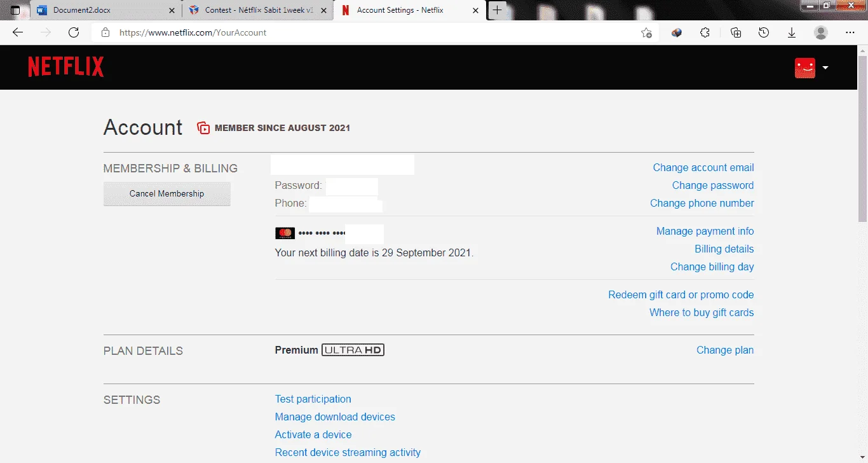
Task: Click the Password: label
Action: [x=299, y=186]
